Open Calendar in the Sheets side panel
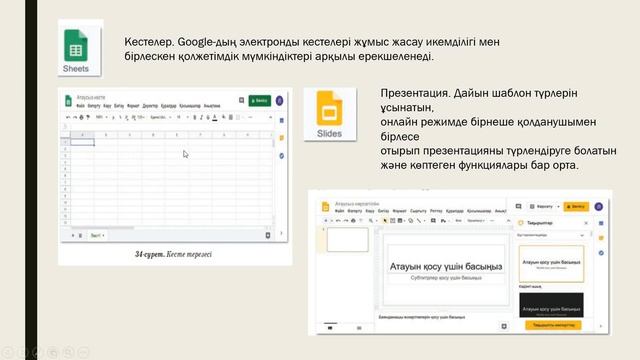640x360 pixels. 281,121
